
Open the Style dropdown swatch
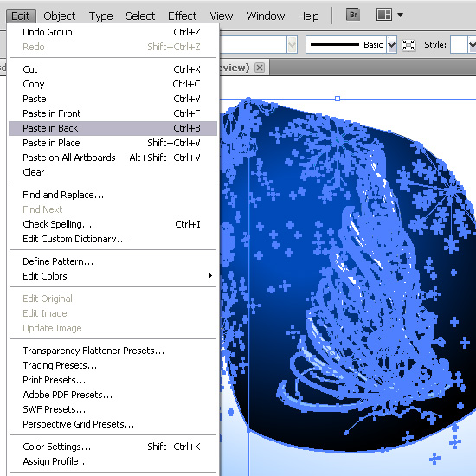point(472,45)
